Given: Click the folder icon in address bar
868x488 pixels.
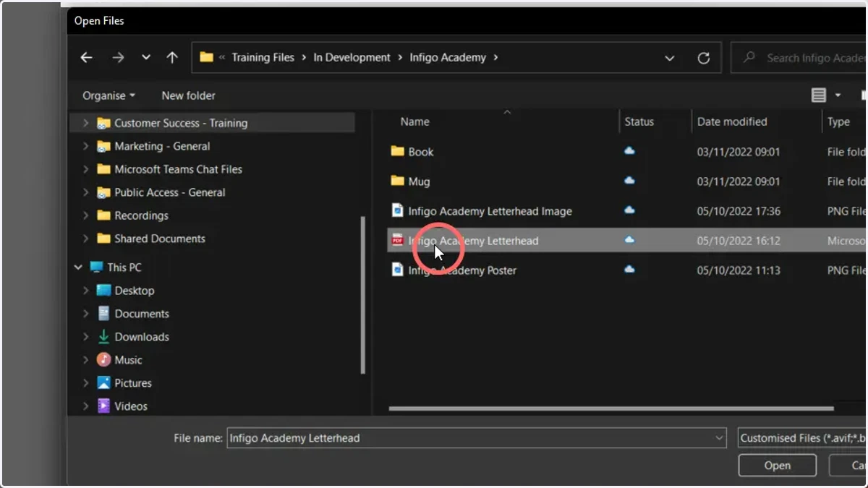Looking at the screenshot, I should point(207,57).
